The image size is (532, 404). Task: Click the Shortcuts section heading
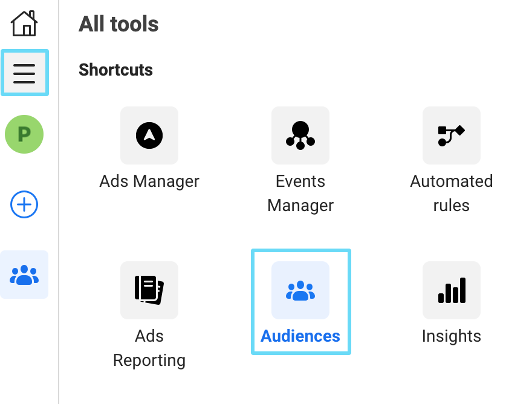pyautogui.click(x=115, y=70)
